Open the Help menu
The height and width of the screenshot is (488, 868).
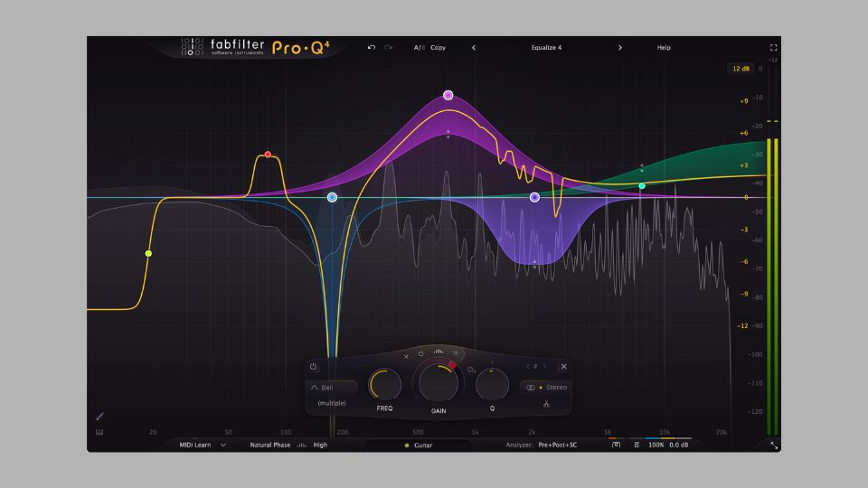tap(664, 47)
